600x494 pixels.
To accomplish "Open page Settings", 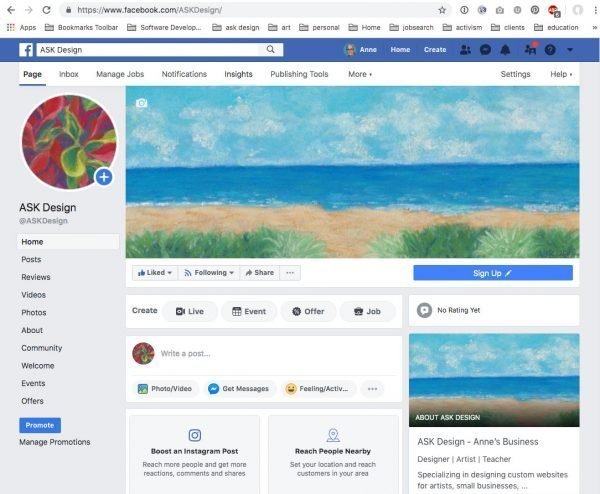I will (515, 74).
